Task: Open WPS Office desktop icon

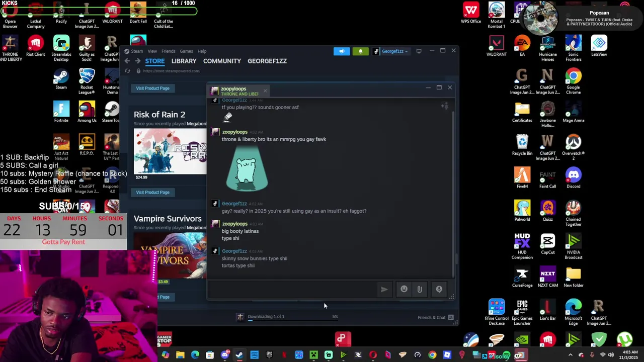Action: (471, 13)
